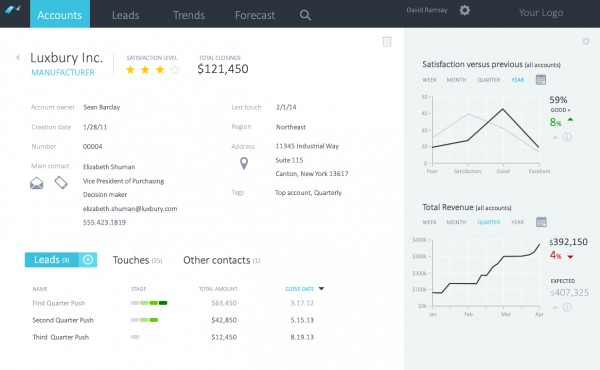Click the $12,450 total amount
Screen dimensions: 600x370
224,337
